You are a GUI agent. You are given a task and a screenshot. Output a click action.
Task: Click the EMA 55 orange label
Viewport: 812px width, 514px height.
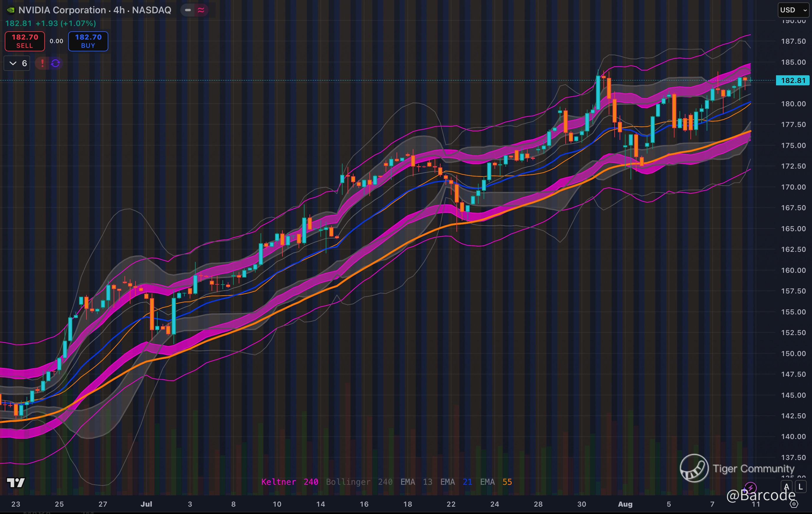(x=496, y=482)
